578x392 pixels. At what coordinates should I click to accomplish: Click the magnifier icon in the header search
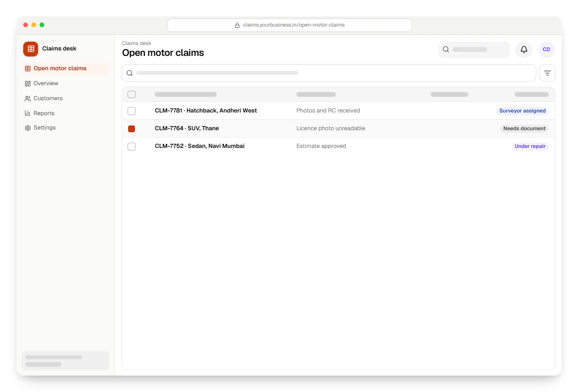(x=446, y=49)
